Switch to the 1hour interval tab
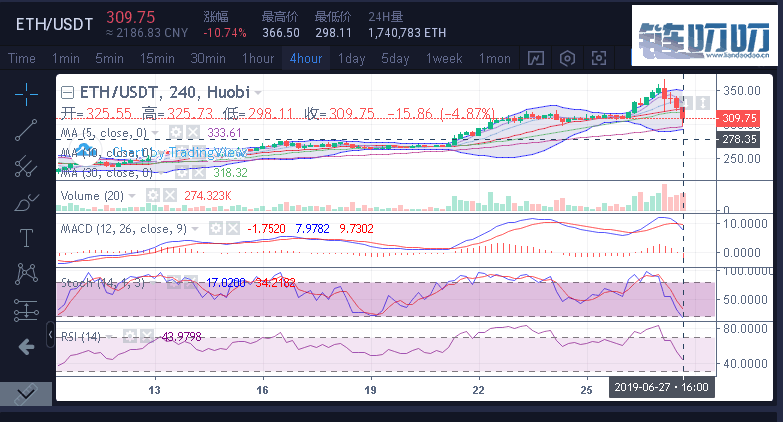 pyautogui.click(x=258, y=58)
